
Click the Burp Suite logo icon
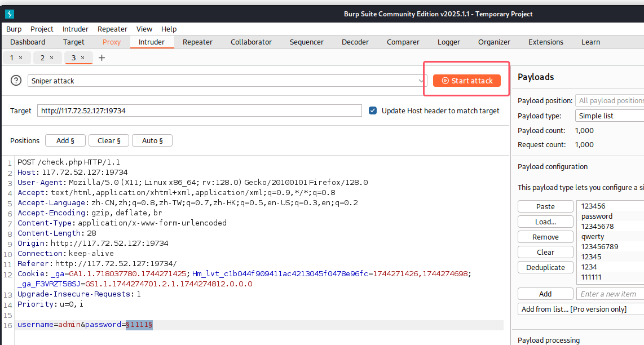tap(10, 14)
